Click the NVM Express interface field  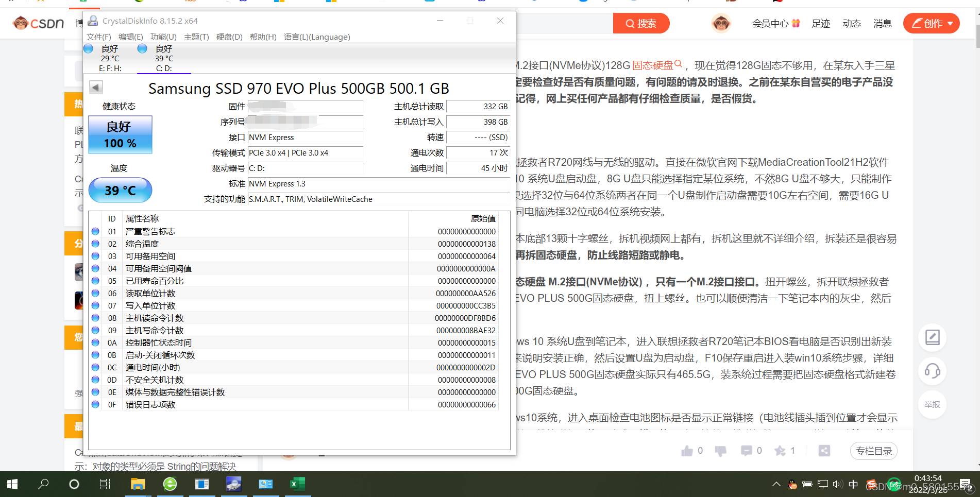[306, 138]
